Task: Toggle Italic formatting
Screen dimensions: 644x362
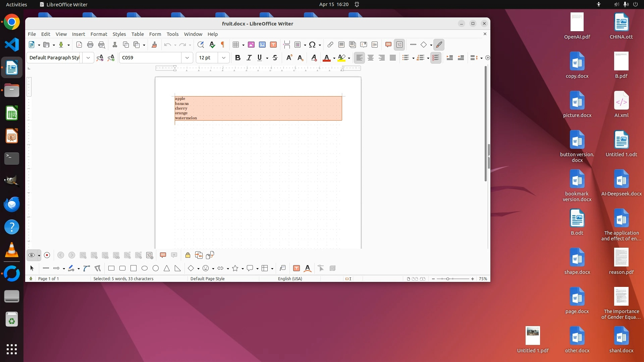Action: coord(249,58)
